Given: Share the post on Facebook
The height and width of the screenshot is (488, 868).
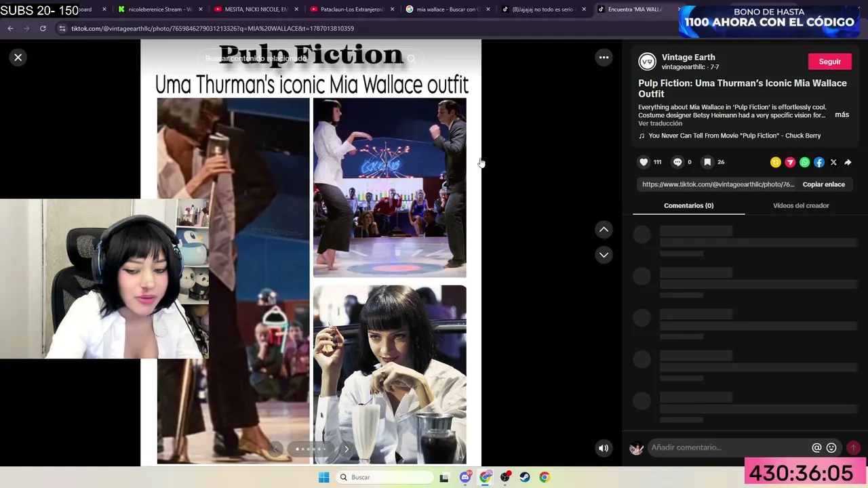Looking at the screenshot, I should [x=819, y=163].
